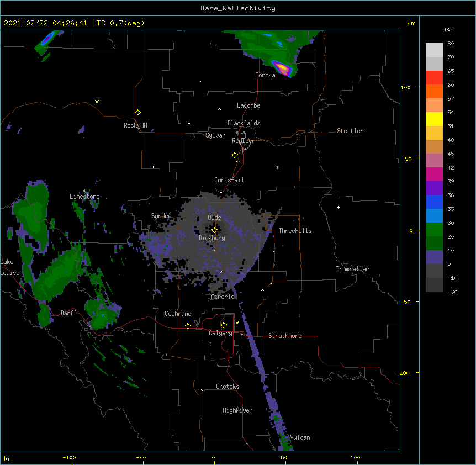
Task: Click the dBZ legend heading
Action: [447, 30]
